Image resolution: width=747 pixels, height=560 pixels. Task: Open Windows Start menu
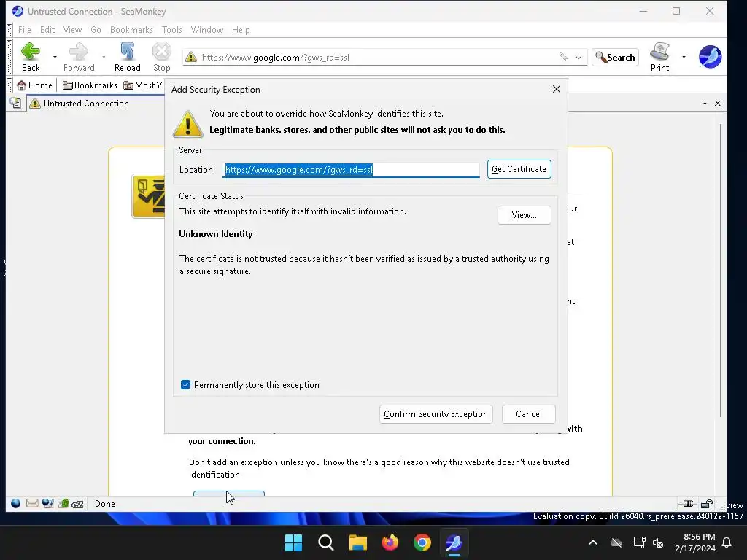pos(293,542)
